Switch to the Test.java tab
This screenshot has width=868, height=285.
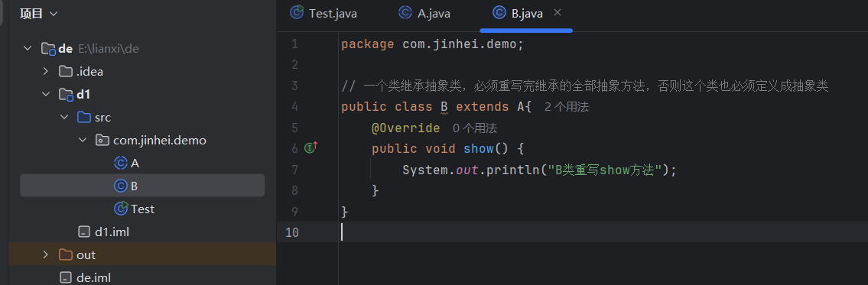(323, 13)
